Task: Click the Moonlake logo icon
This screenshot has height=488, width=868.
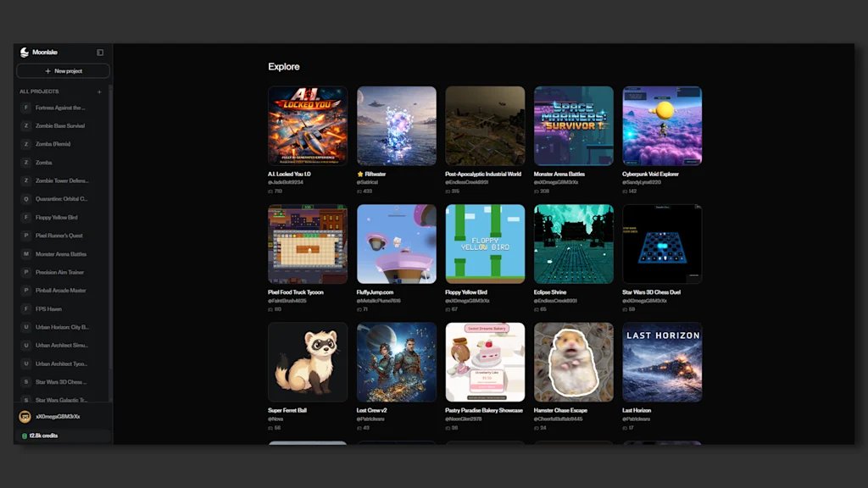Action: (x=25, y=53)
